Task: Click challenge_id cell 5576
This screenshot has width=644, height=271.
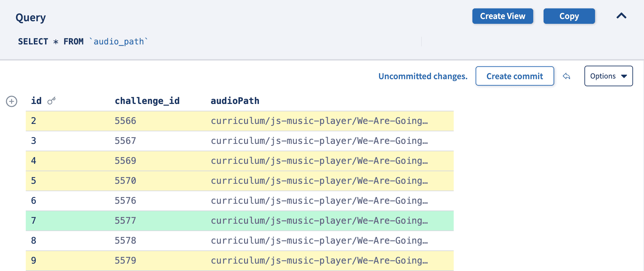Action: (125, 201)
